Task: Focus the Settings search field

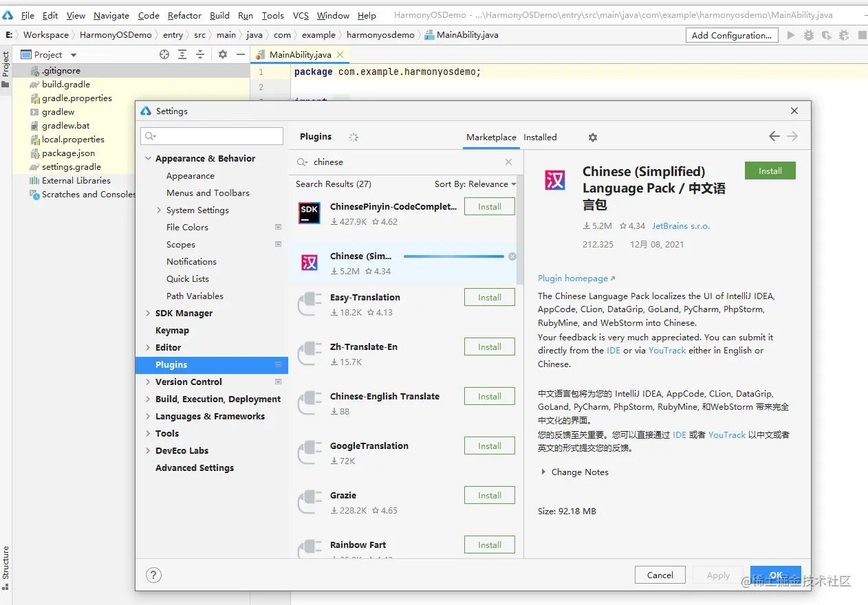Action: [212, 136]
